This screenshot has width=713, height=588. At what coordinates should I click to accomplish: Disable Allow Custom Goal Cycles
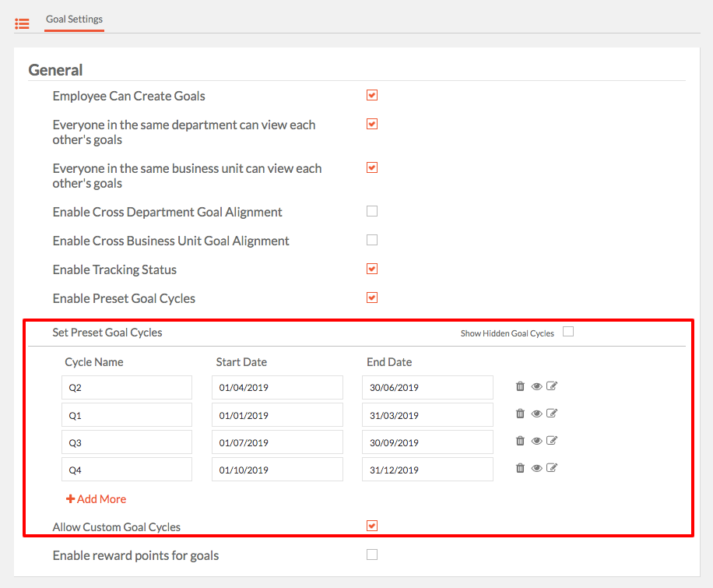372,526
